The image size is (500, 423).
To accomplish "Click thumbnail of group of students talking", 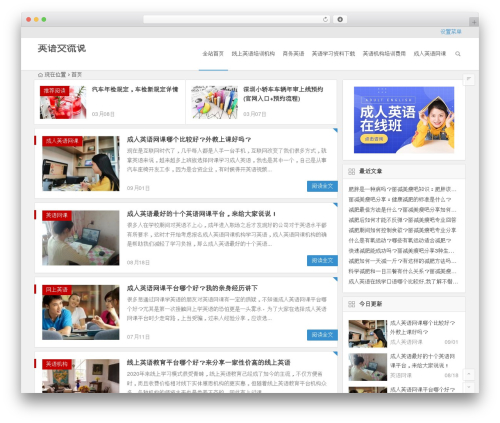I will coord(81,312).
